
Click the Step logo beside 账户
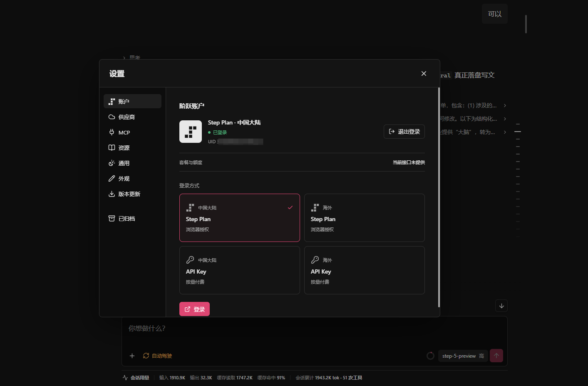click(112, 101)
